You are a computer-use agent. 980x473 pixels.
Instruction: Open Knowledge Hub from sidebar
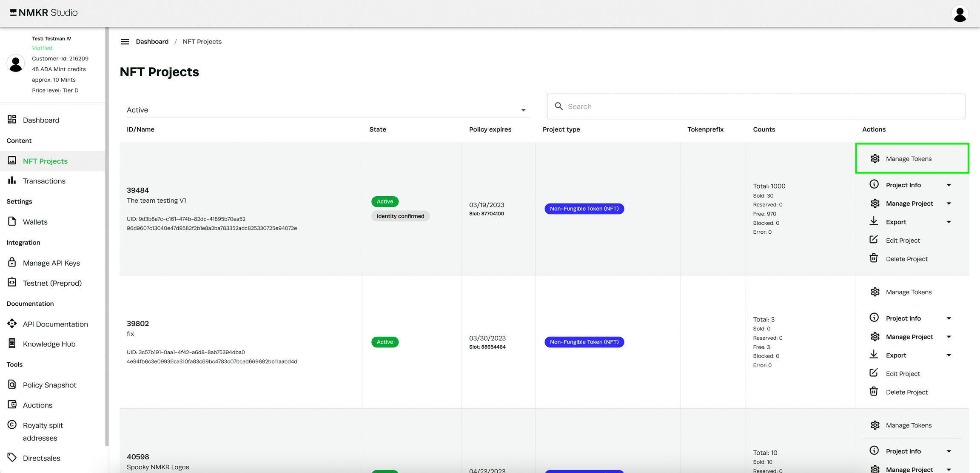click(49, 344)
